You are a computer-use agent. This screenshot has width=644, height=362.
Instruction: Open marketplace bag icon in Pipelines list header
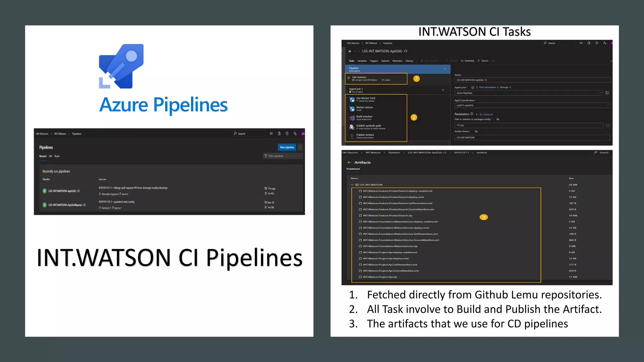[x=279, y=134]
